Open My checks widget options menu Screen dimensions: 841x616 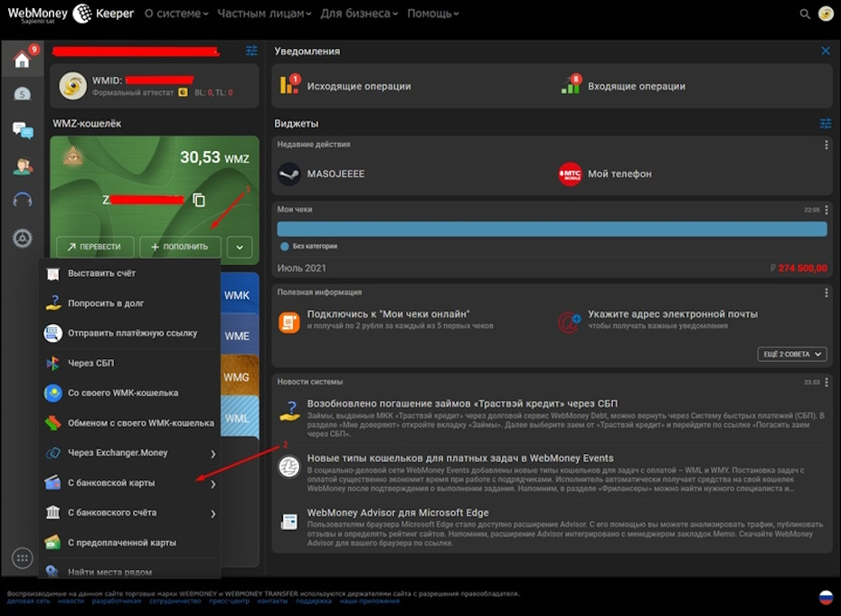pos(826,210)
